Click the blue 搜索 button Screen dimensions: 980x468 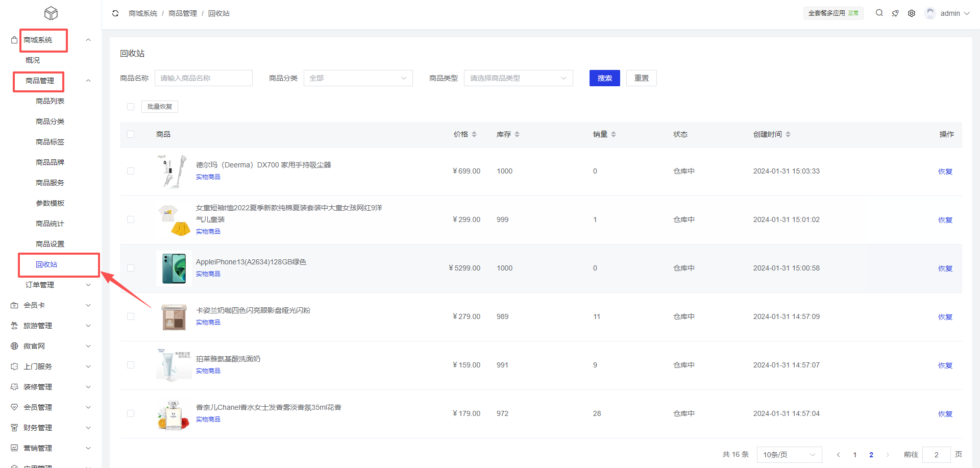[604, 78]
